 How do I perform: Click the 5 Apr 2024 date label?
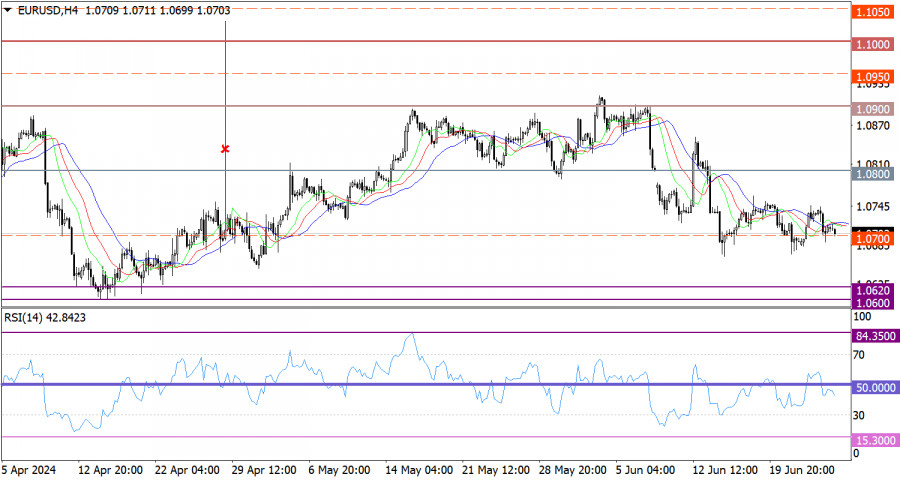pos(29,470)
